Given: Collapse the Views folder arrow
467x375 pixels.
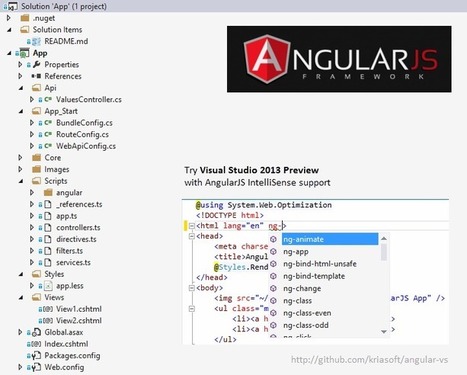Looking at the screenshot, I should point(21,298).
